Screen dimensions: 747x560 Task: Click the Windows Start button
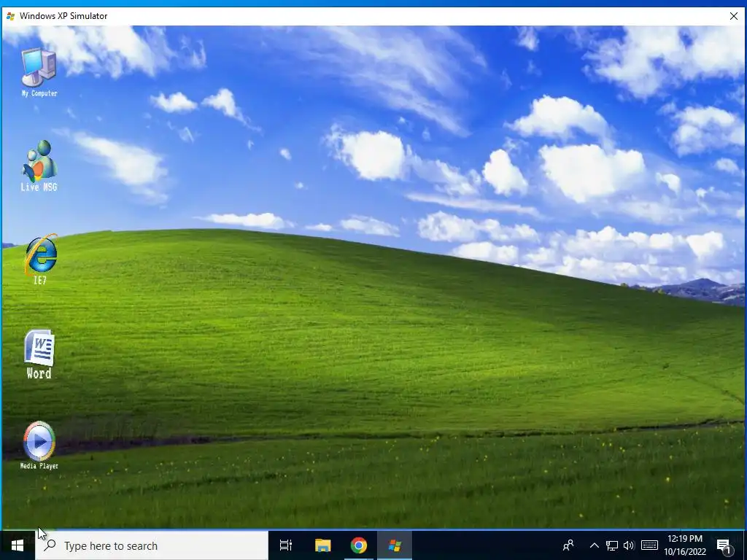[18, 545]
